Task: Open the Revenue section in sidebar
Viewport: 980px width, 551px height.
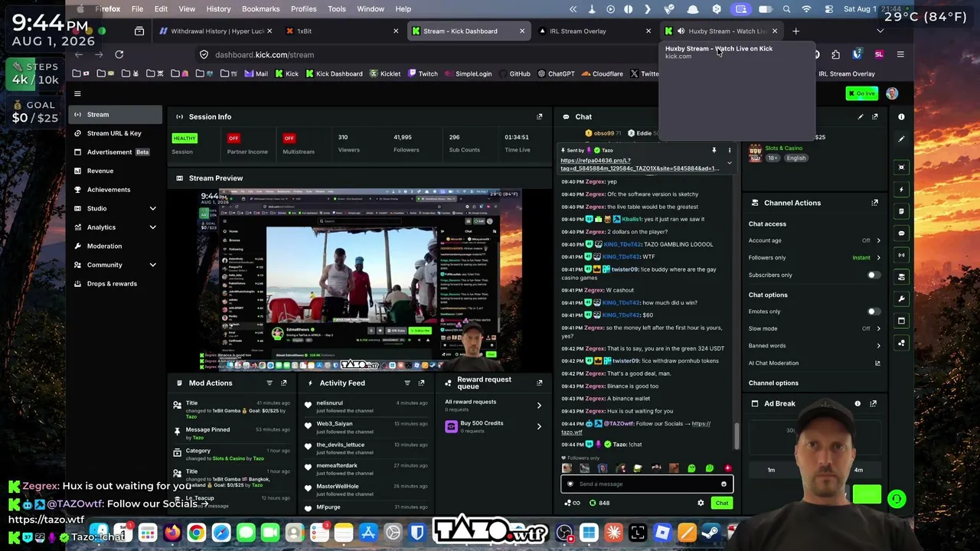Action: [100, 171]
